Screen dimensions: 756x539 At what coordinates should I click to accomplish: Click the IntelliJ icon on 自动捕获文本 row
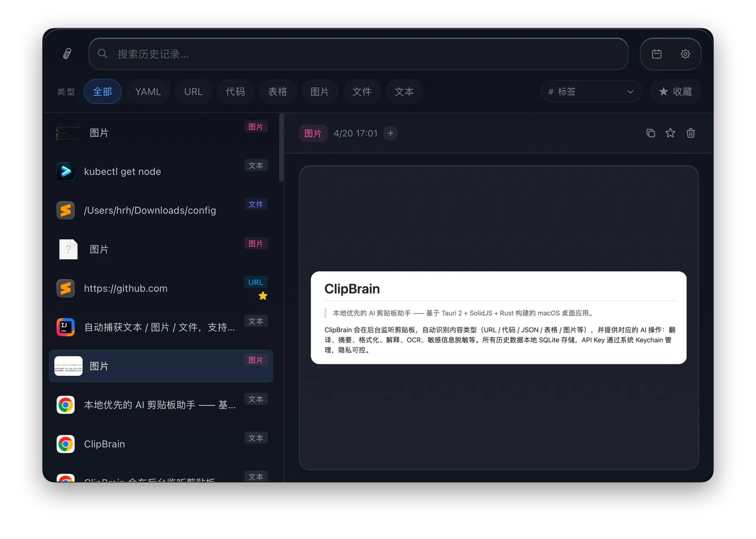[x=66, y=327]
